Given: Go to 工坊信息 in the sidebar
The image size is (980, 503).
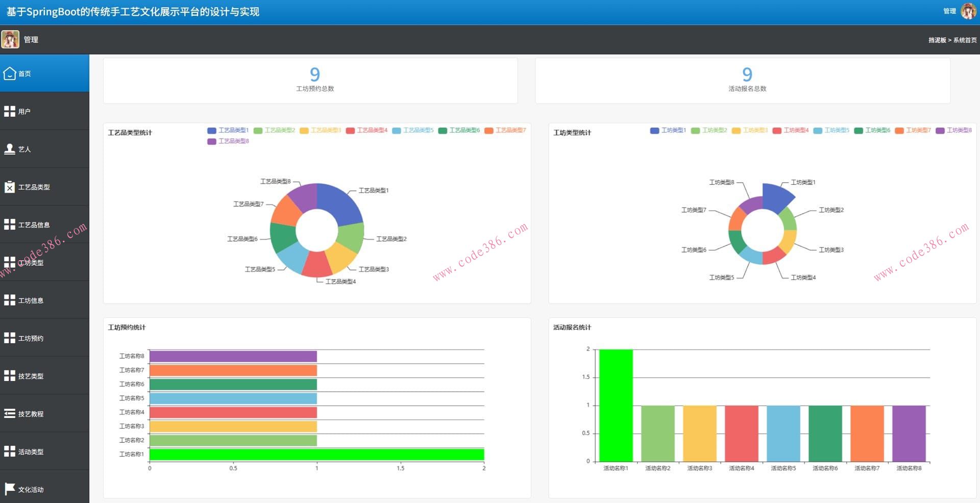Looking at the screenshot, I should tap(44, 300).
